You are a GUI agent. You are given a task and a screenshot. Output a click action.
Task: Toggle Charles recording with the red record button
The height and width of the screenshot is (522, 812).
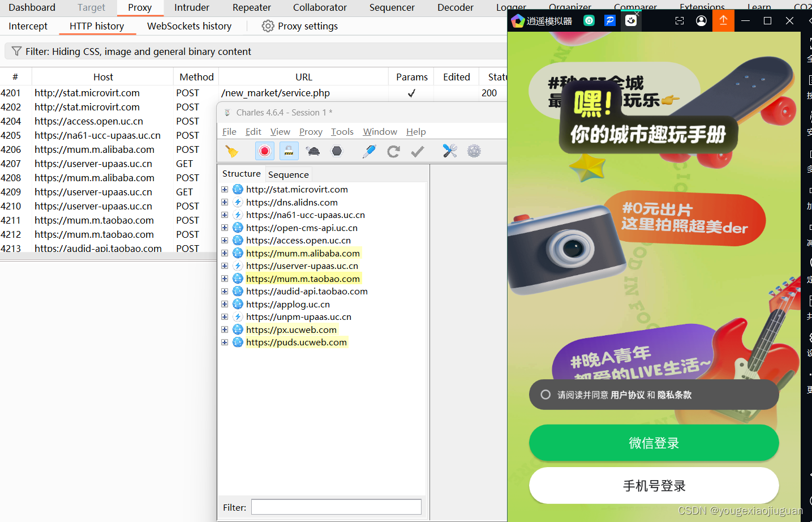click(264, 151)
